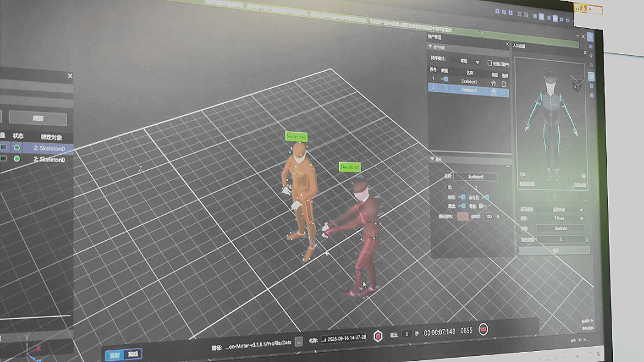The height and width of the screenshot is (362, 644).
Task: Start recording with the red hexagon button
Action: coord(378,336)
